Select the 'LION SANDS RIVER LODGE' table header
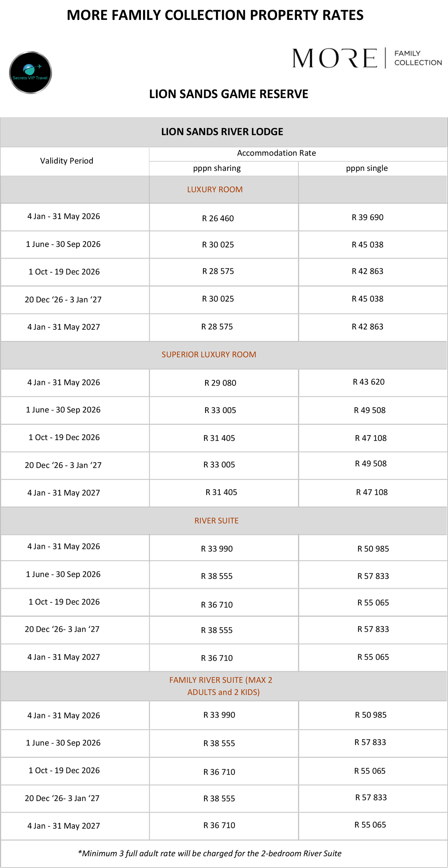Screen dimensions: 448x868 click(222, 132)
